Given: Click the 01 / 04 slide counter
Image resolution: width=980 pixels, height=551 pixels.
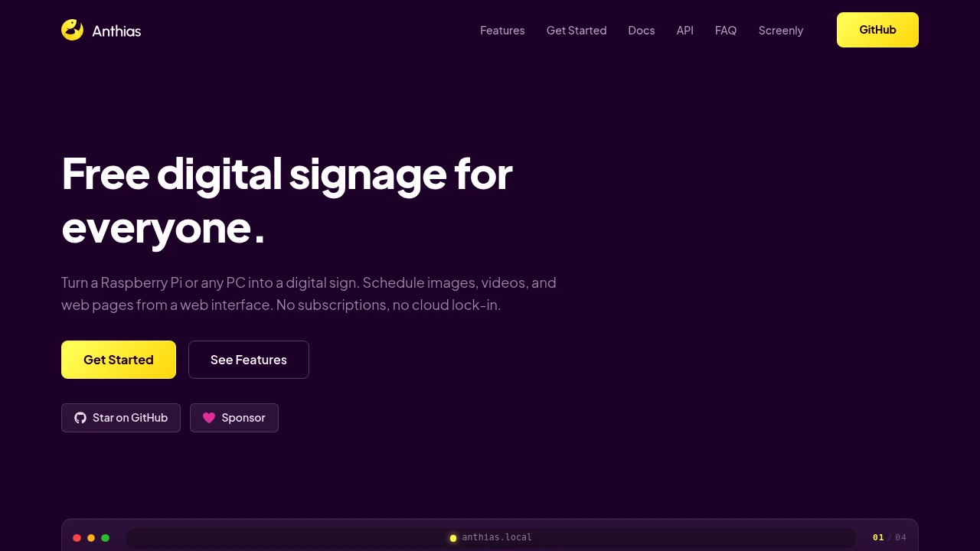Looking at the screenshot, I should (890, 537).
